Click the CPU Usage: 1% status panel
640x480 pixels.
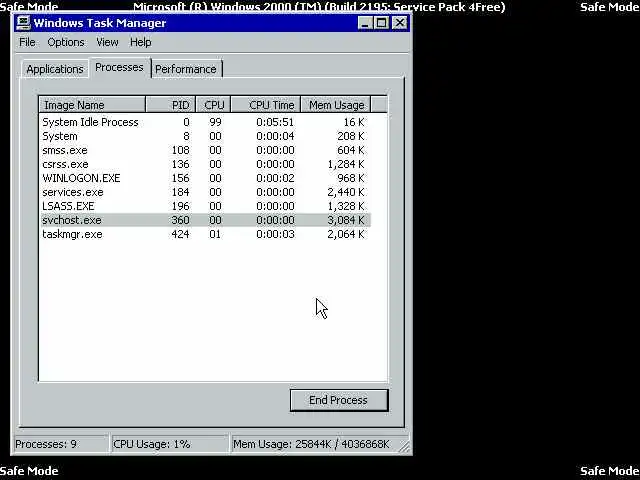coord(169,444)
